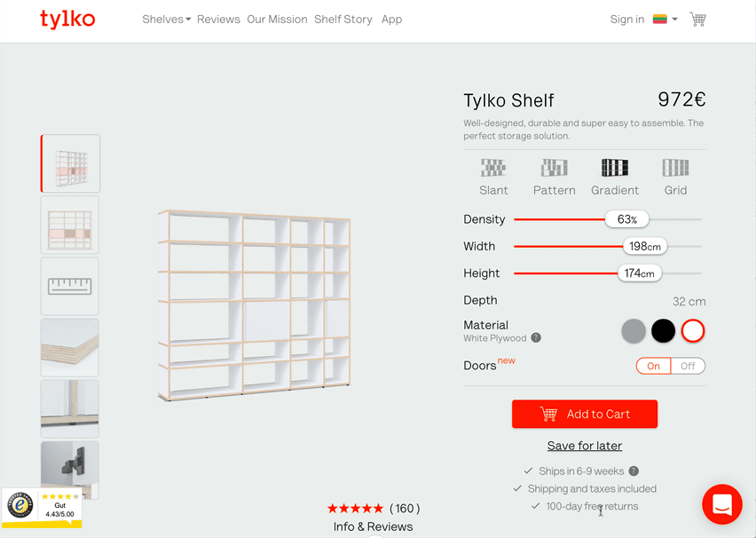Turn Doors option Off
756x538 pixels.
click(x=688, y=366)
